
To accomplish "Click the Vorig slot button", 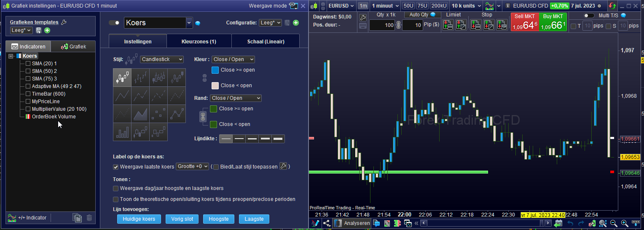I will 182,219.
